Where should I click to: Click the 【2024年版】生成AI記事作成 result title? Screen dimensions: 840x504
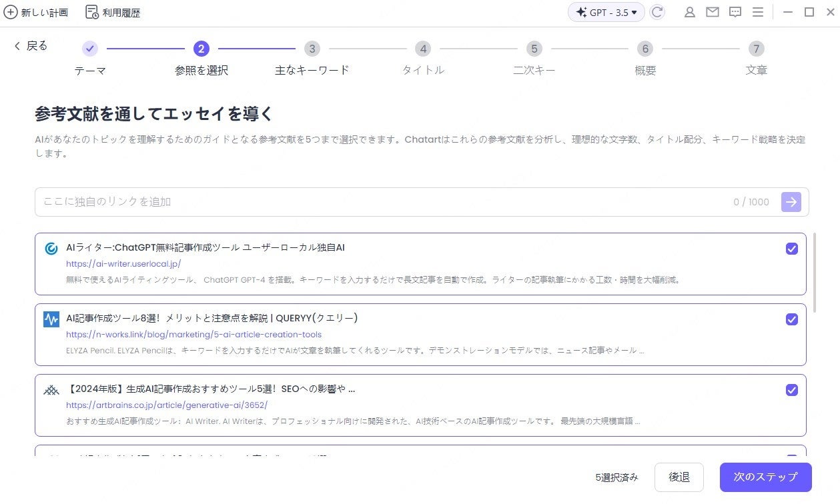(x=210, y=389)
